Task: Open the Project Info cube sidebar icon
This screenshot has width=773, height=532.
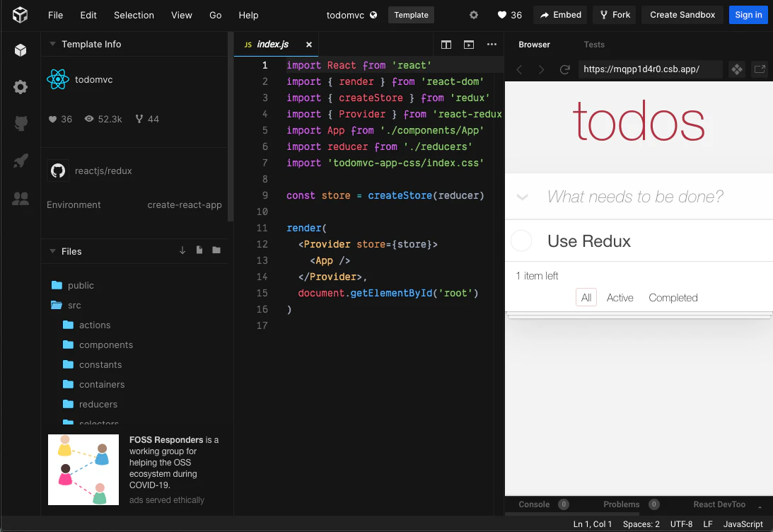Action: point(21,50)
